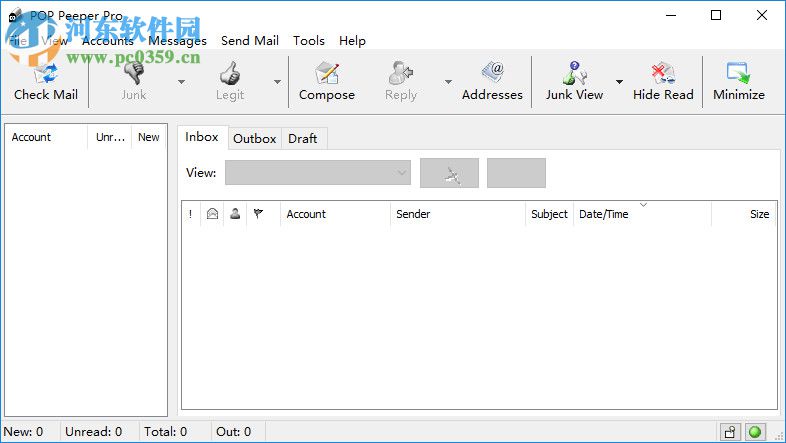Click New header in accounts panel
The width and height of the screenshot is (786, 443).
click(149, 137)
